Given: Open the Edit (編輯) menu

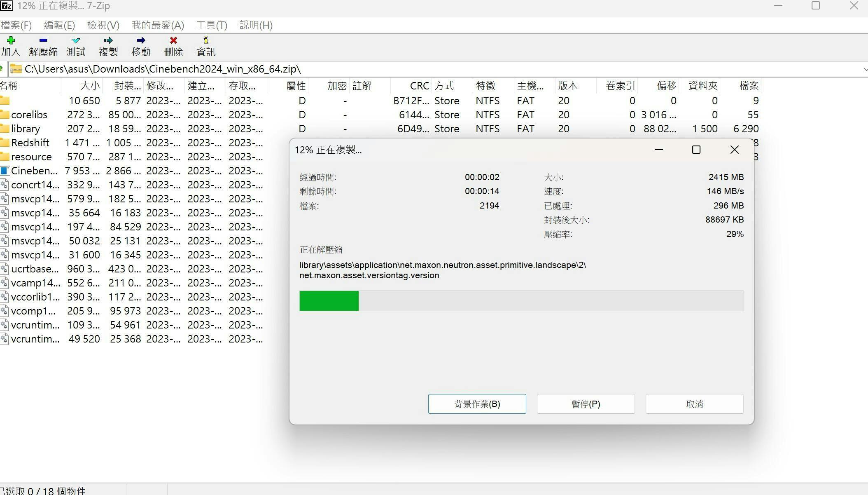Looking at the screenshot, I should click(x=59, y=25).
